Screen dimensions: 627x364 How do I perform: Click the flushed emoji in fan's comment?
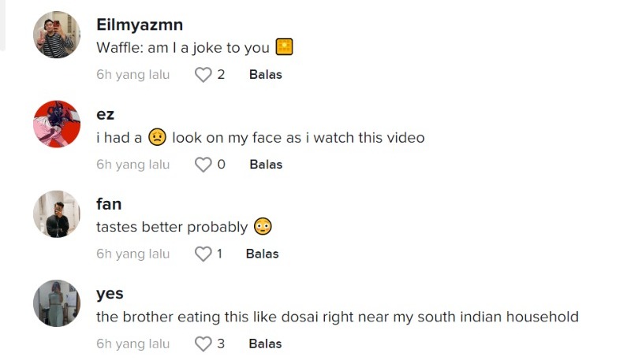pyautogui.click(x=263, y=227)
